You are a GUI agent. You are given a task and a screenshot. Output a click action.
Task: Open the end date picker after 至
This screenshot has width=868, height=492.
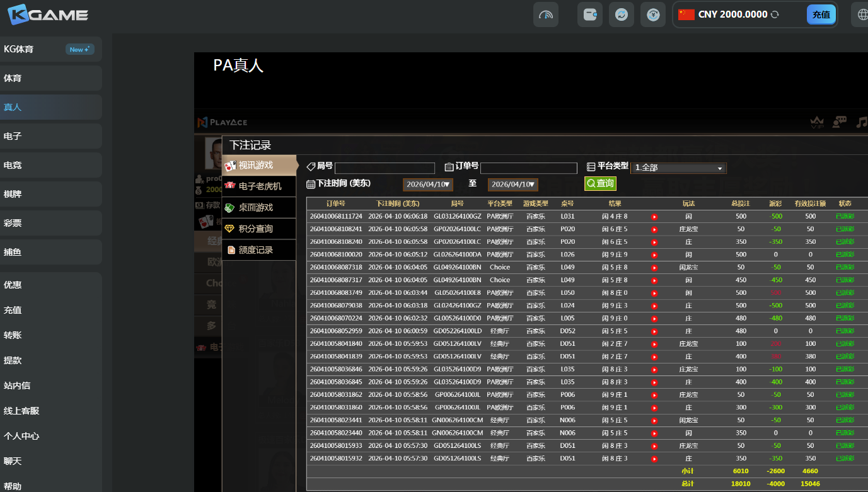pos(512,185)
